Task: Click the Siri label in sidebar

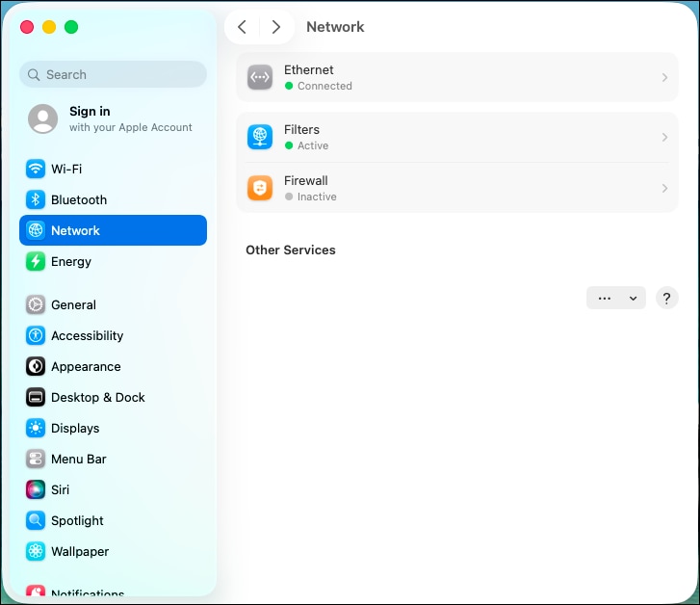Action: click(x=60, y=489)
